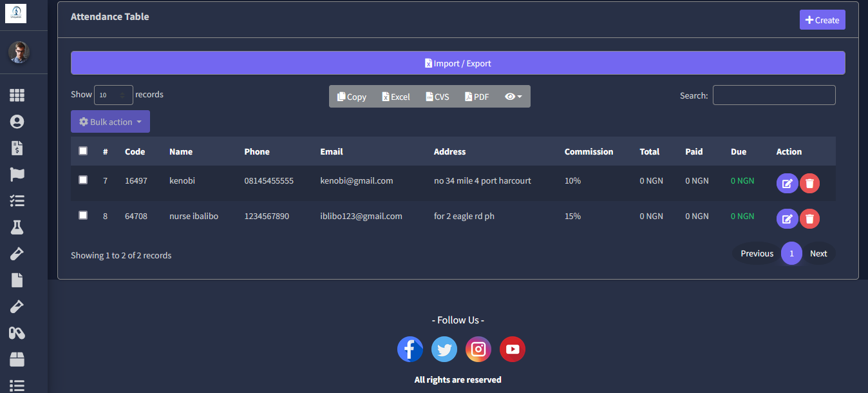
Task: Open the flask lab icon in sidebar
Action: tap(17, 227)
